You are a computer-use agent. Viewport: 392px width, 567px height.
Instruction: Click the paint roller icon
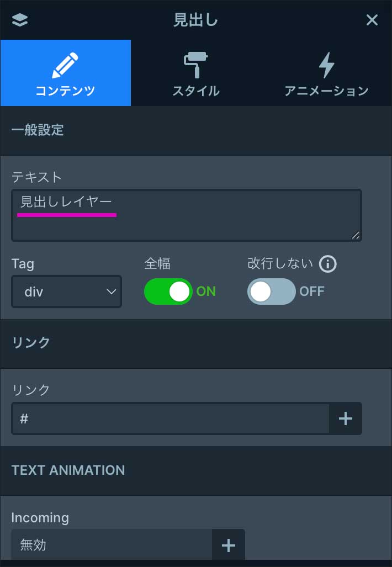195,66
